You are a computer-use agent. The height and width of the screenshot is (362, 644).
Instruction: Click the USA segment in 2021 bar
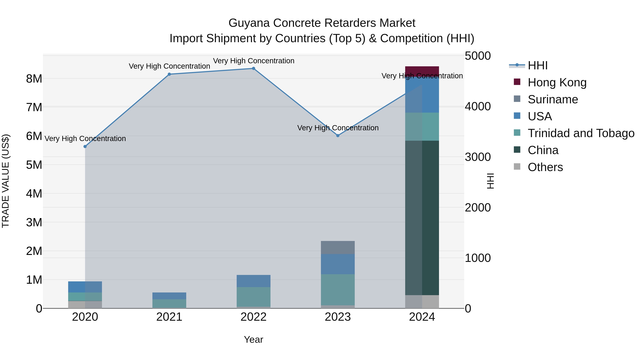(x=169, y=296)
